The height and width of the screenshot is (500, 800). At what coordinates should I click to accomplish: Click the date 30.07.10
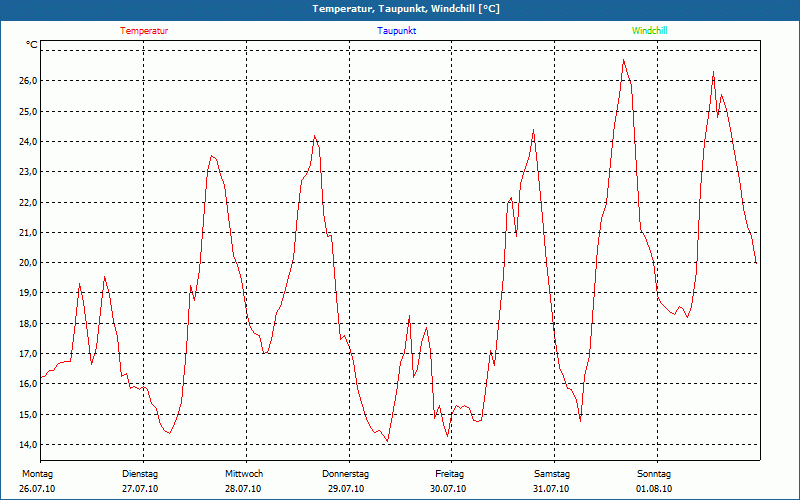pyautogui.click(x=448, y=489)
